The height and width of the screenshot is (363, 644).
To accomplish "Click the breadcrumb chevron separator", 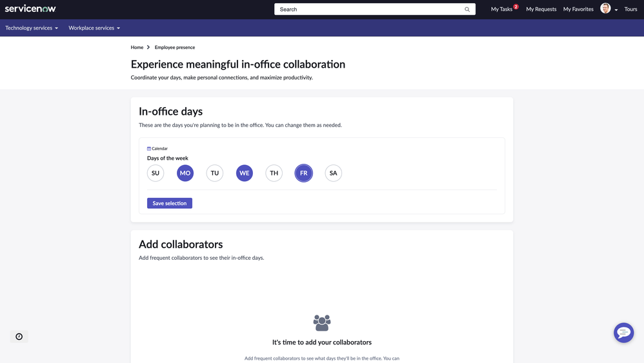I will pyautogui.click(x=148, y=47).
